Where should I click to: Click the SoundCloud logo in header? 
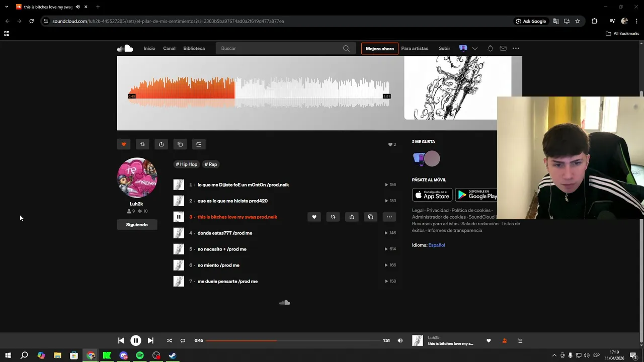[x=125, y=48]
